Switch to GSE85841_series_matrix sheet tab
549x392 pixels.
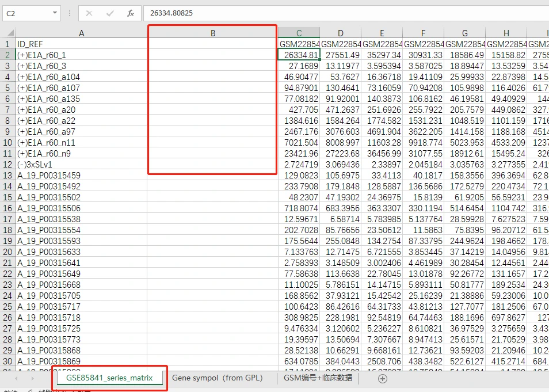109,378
